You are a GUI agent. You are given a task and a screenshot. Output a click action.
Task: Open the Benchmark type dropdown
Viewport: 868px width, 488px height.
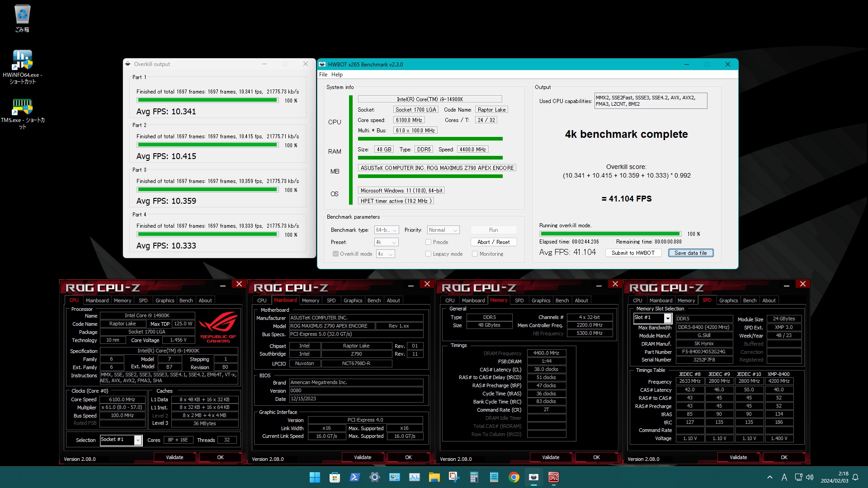(x=387, y=230)
